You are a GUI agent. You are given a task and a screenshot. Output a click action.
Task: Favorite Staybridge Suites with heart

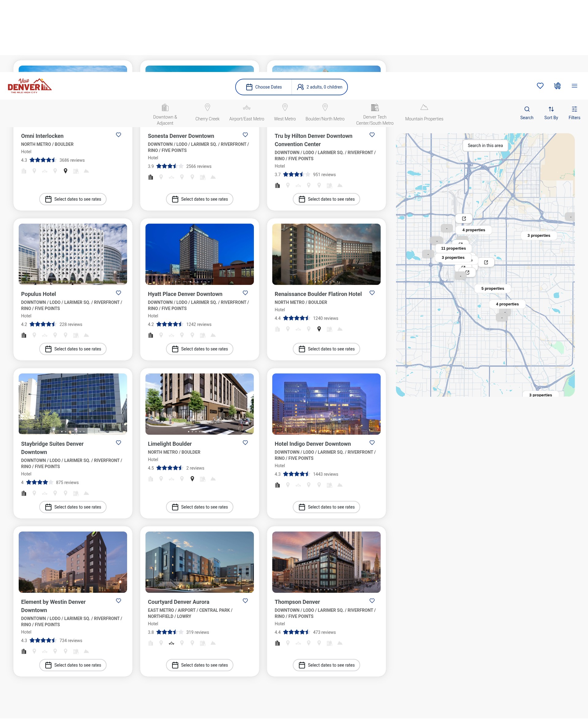119,442
